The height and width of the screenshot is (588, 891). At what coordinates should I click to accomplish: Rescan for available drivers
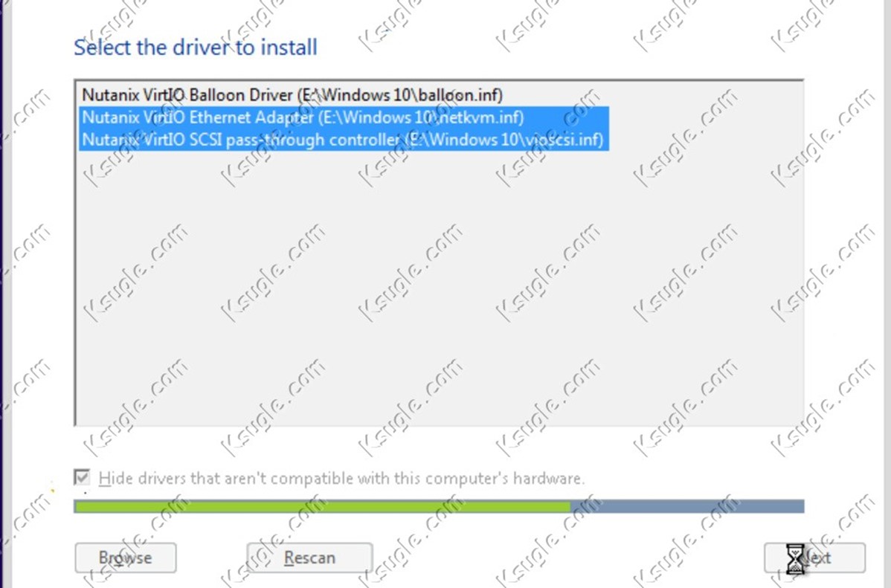click(309, 558)
